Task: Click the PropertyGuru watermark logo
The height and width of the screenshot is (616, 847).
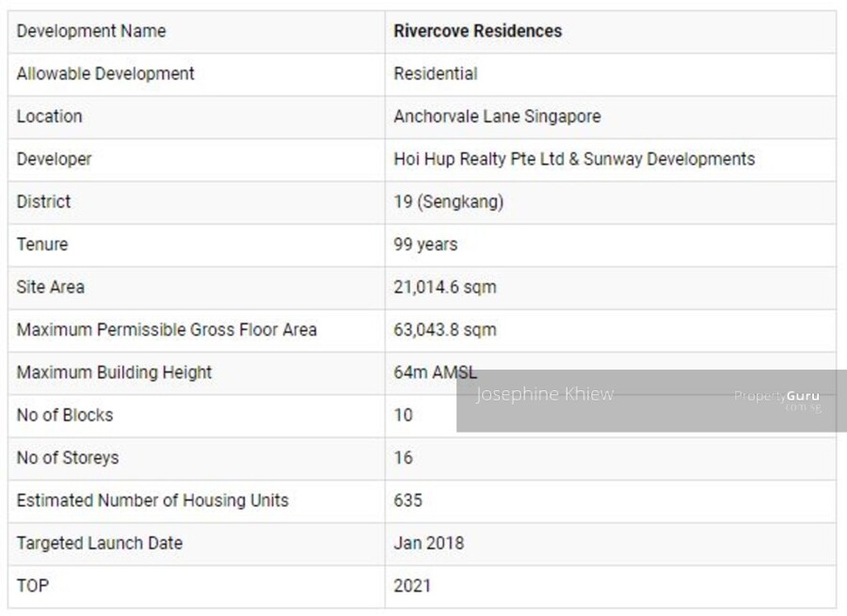Action: click(x=776, y=397)
